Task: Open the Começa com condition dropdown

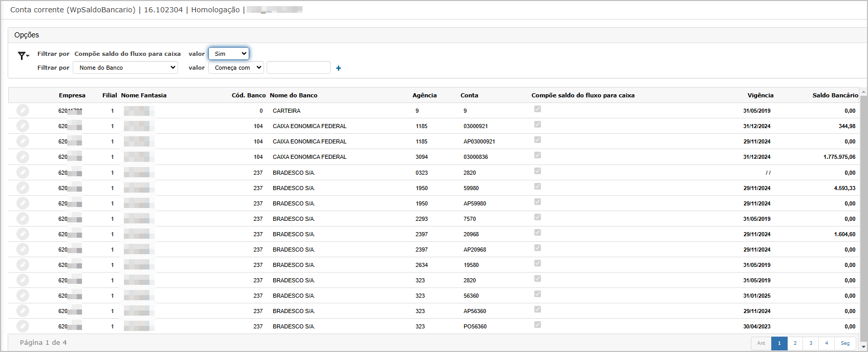Action: (x=236, y=68)
